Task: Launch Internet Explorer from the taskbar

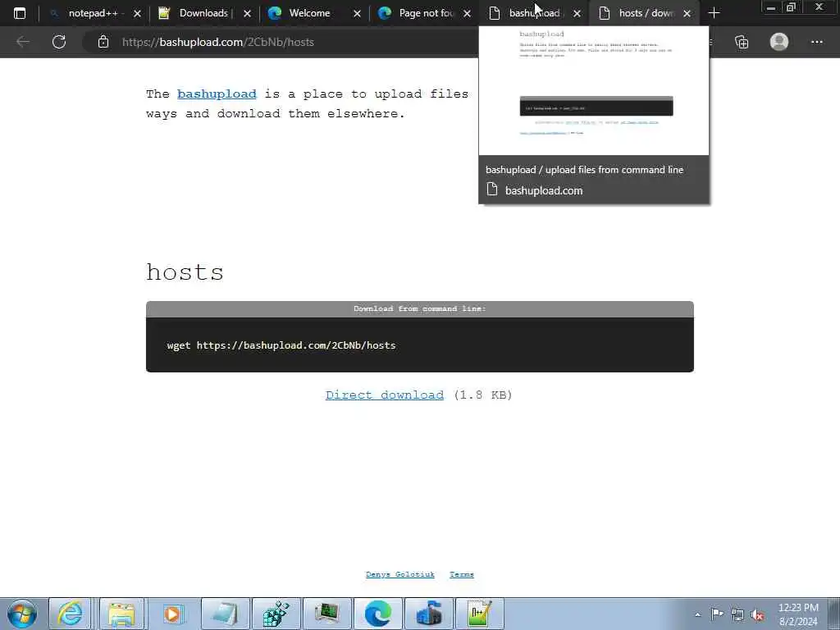Action: click(71, 614)
